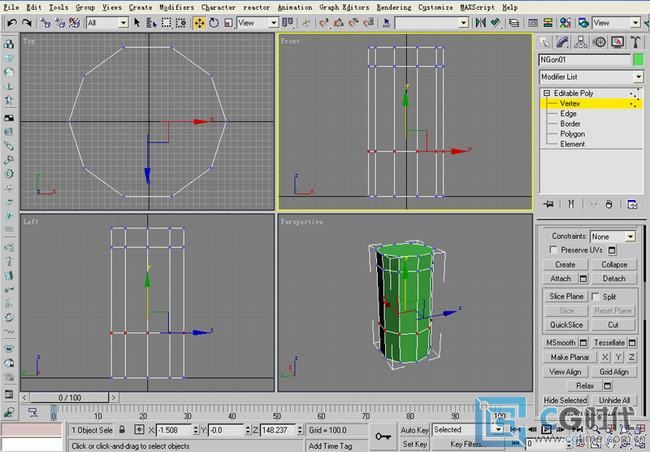Screen dimensions: 650x452
Task: Switch to the Display command panel
Action: click(x=617, y=42)
